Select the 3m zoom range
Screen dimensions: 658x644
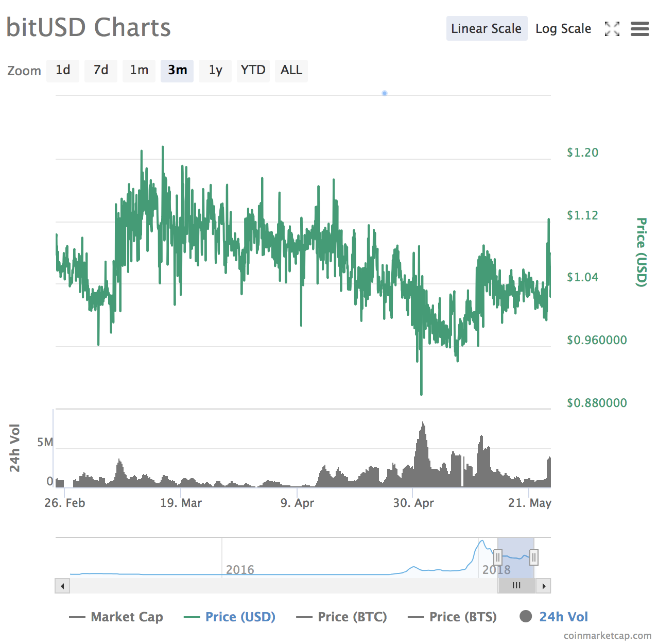(x=177, y=70)
